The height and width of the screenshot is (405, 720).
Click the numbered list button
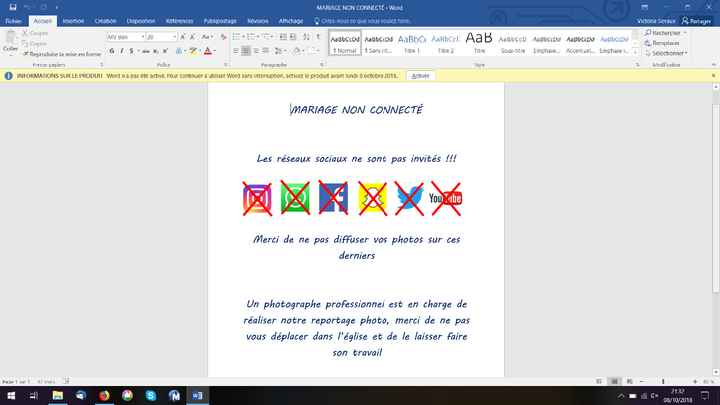[x=252, y=37]
